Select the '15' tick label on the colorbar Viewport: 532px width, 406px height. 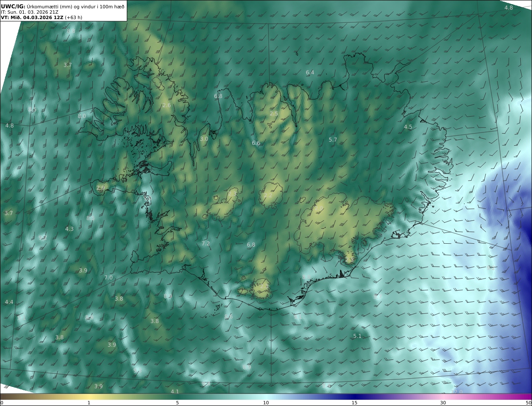coord(355,403)
